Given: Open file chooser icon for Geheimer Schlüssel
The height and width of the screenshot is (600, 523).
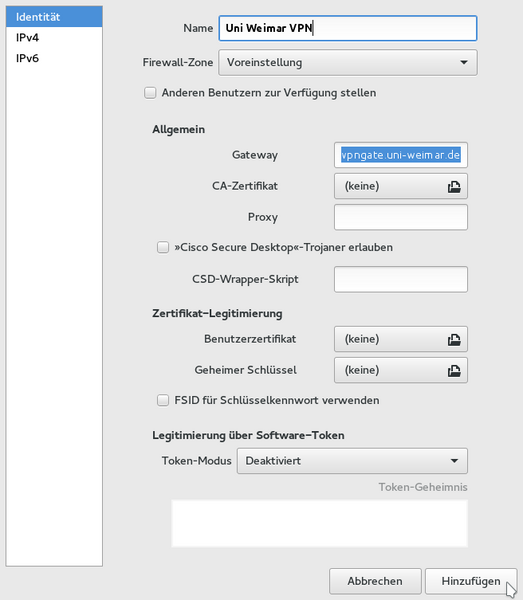Looking at the screenshot, I should (x=454, y=371).
